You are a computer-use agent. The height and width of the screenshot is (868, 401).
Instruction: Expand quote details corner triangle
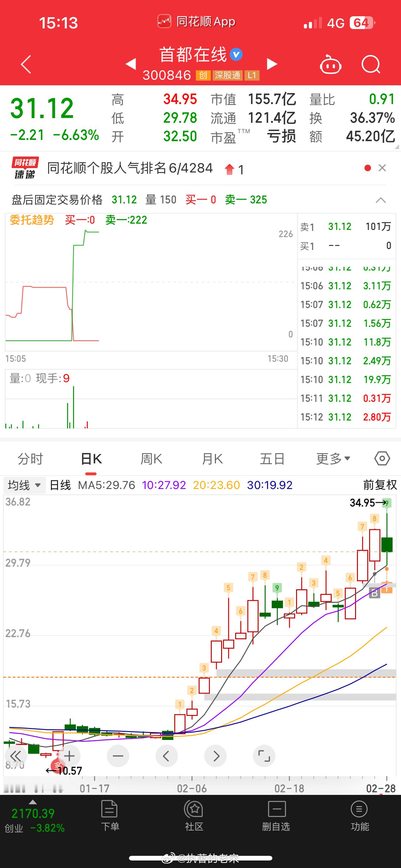[397, 147]
